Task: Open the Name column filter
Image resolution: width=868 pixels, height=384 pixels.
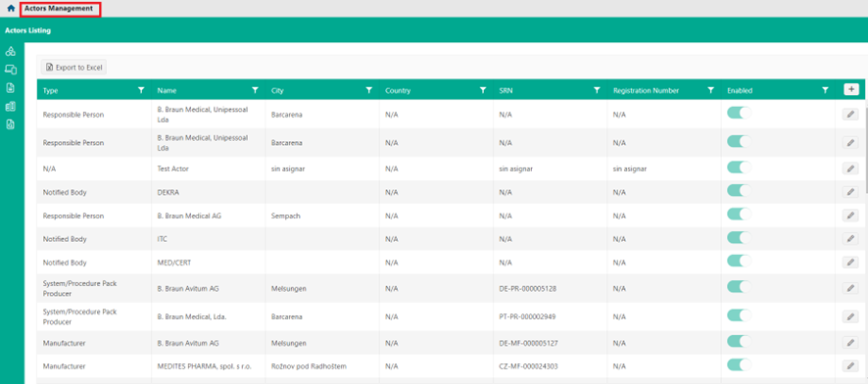Action: pyautogui.click(x=255, y=90)
